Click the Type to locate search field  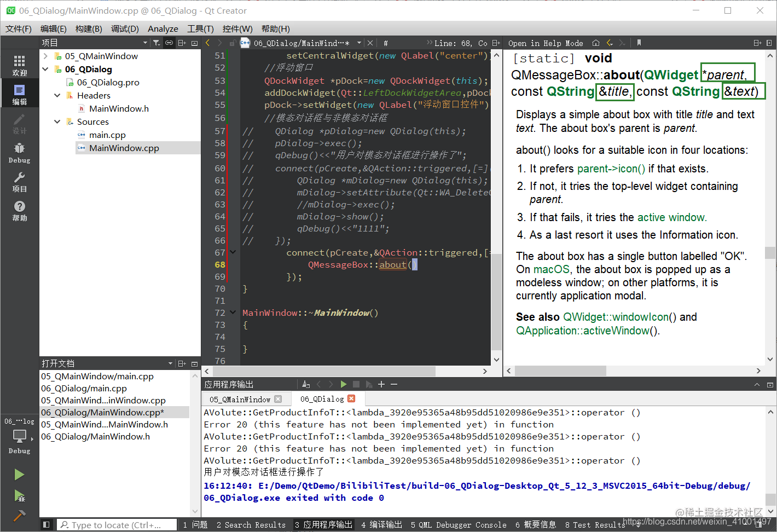[x=117, y=525]
